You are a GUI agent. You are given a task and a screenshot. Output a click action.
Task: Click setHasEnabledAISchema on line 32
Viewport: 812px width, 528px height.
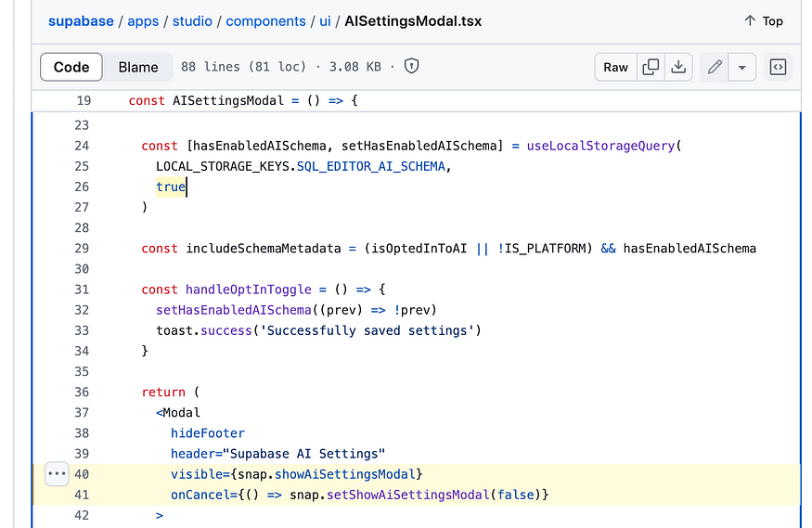pyautogui.click(x=234, y=310)
